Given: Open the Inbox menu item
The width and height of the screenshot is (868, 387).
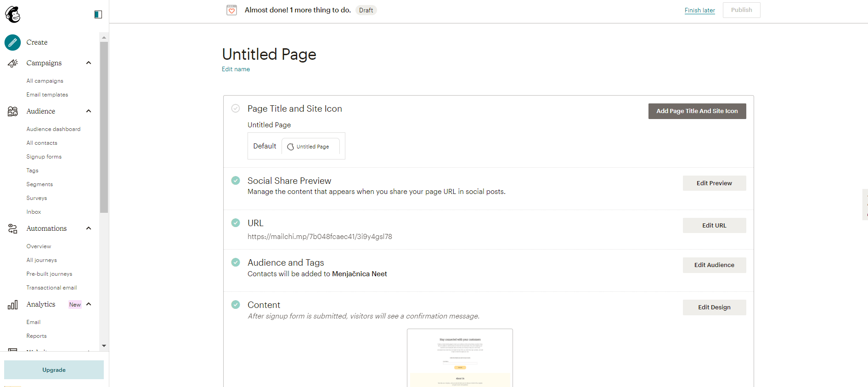Looking at the screenshot, I should [34, 212].
